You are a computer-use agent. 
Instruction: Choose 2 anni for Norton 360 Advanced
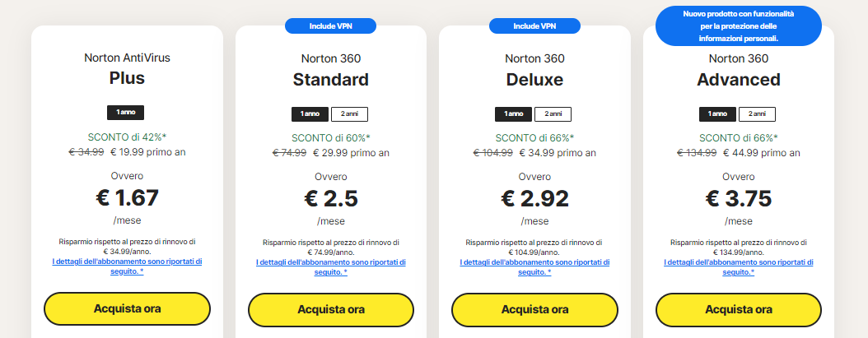[758, 114]
